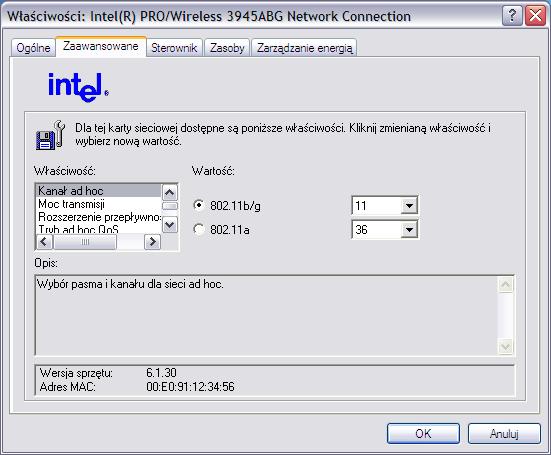This screenshot has height=455, width=551.
Task: Click the floppy disk and wrench icon
Action: point(51,135)
